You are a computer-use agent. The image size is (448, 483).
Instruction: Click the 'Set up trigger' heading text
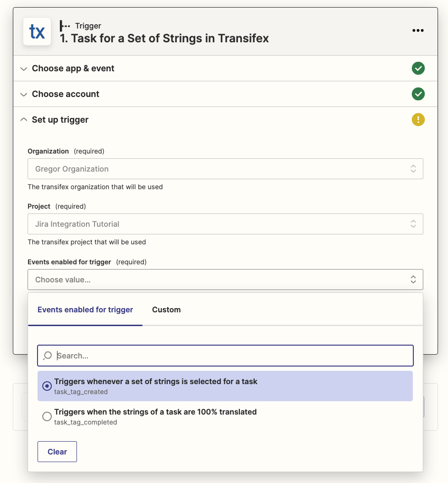click(60, 119)
